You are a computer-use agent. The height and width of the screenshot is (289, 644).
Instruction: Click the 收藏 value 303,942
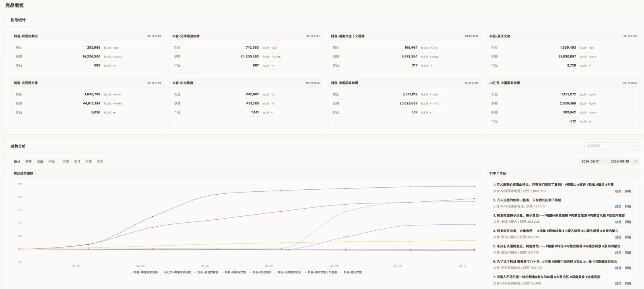tap(569, 113)
